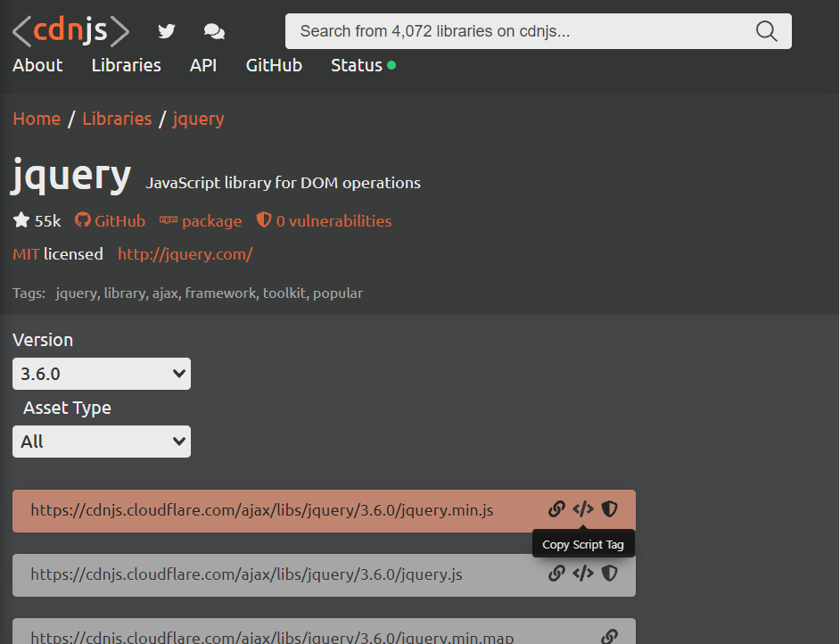Copy URL icon for jquery.min.js

pyautogui.click(x=556, y=509)
